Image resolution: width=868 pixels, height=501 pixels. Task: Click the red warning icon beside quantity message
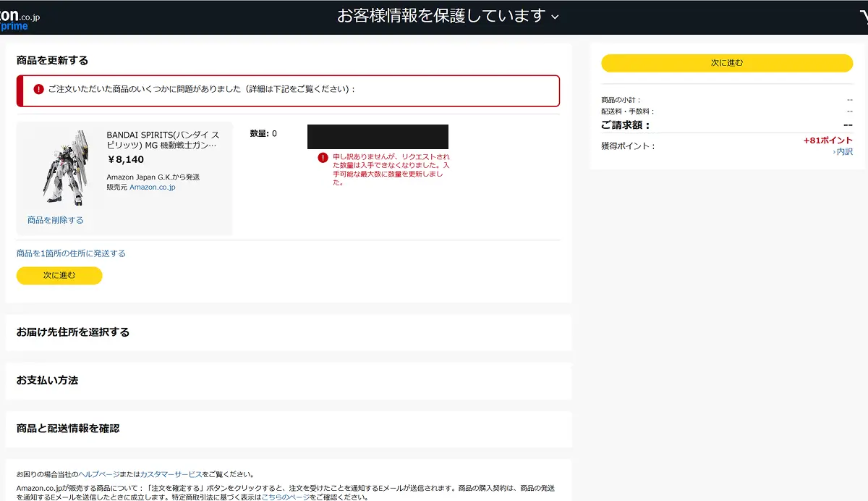tap(323, 157)
